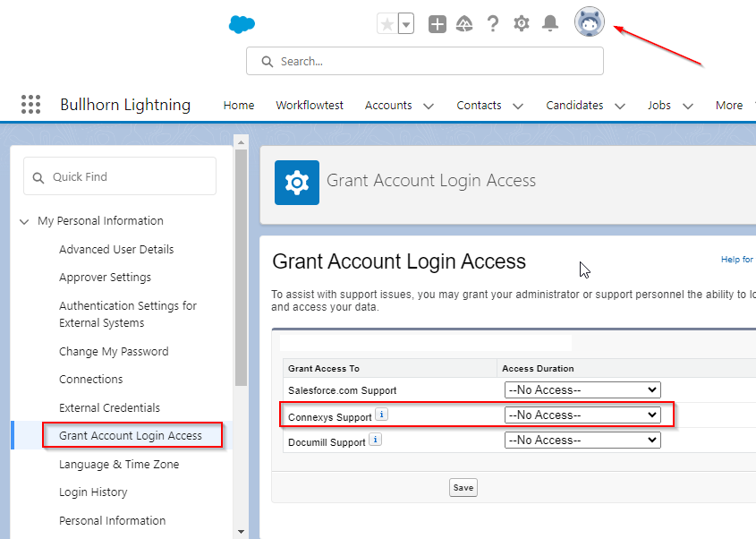Collapse the My Personal Information section
756x539 pixels.
[x=24, y=221]
